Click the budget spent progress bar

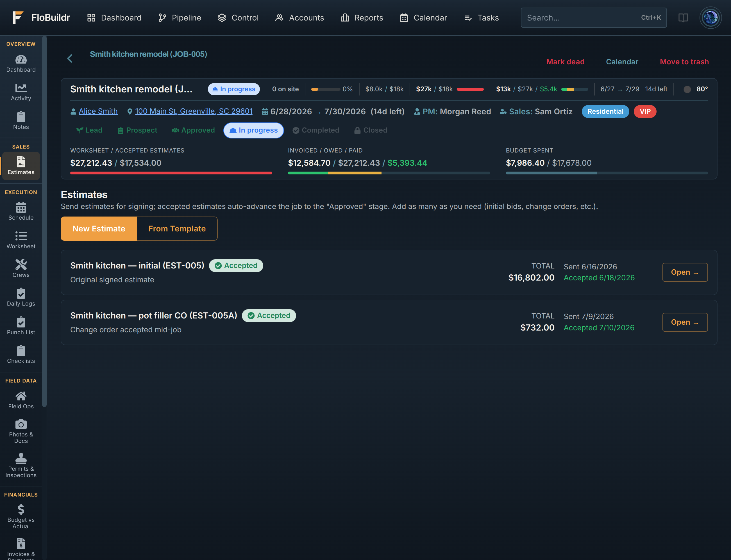(x=607, y=173)
